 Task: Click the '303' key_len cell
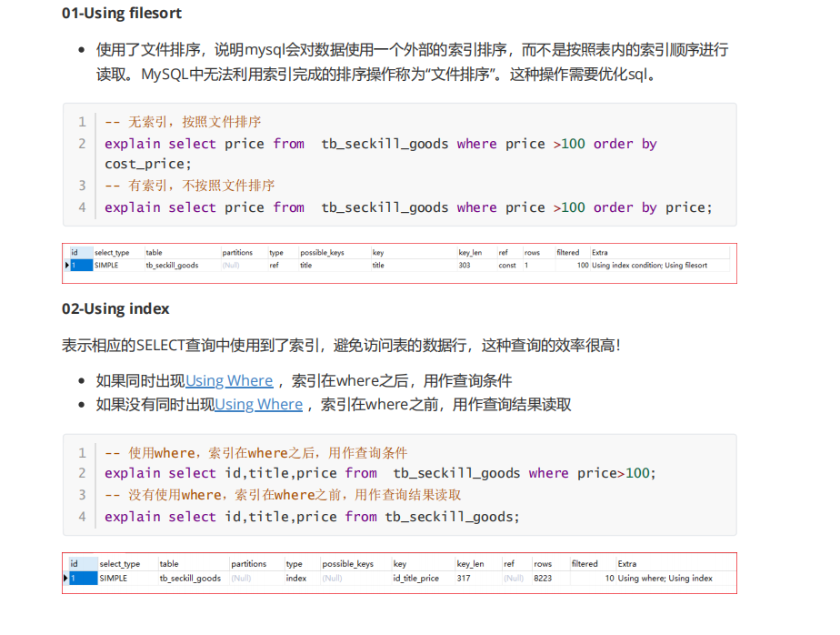tap(465, 266)
